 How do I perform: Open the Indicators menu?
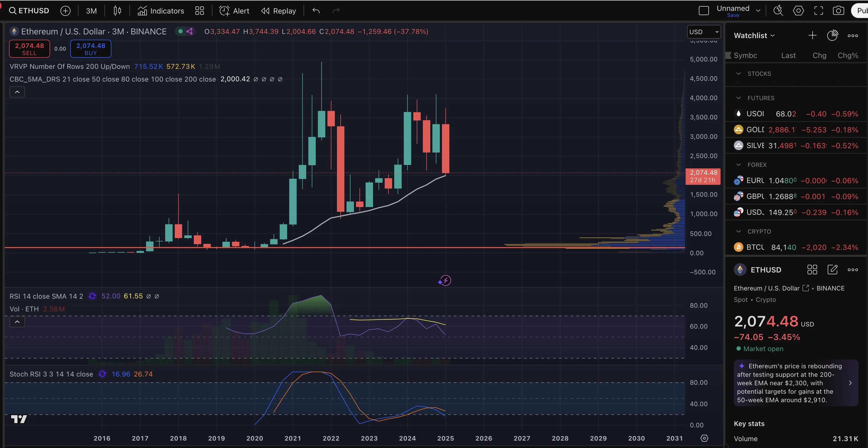coord(161,10)
